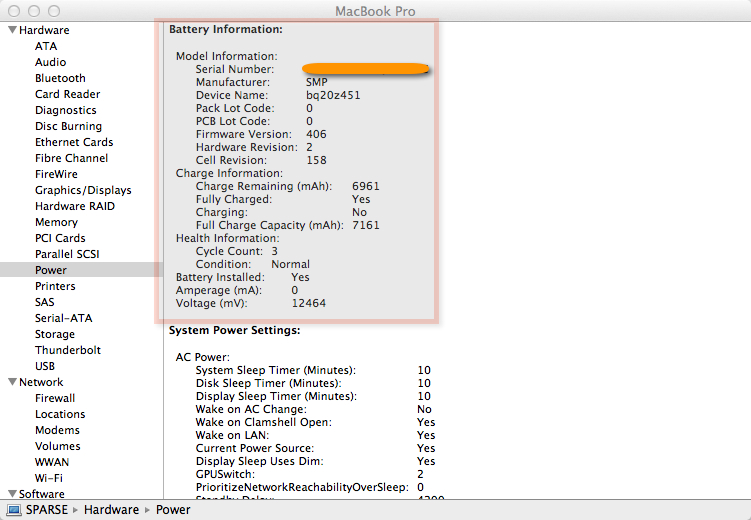Select Locations under Network
The height and width of the screenshot is (520, 751).
click(60, 414)
